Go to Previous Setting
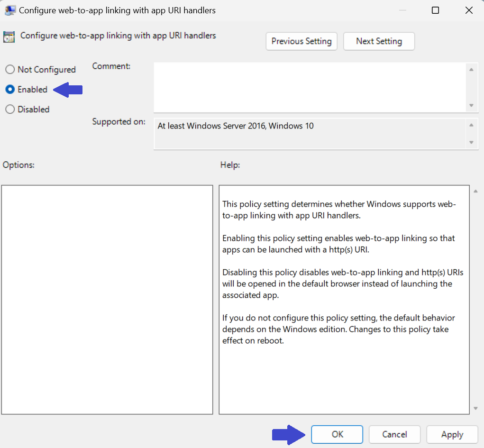The width and height of the screenshot is (484, 448). tap(301, 41)
